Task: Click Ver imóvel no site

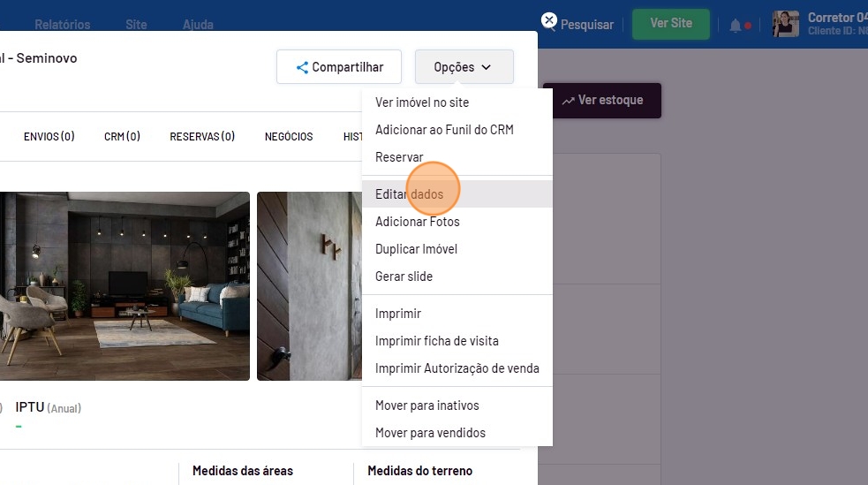Action: coord(422,102)
